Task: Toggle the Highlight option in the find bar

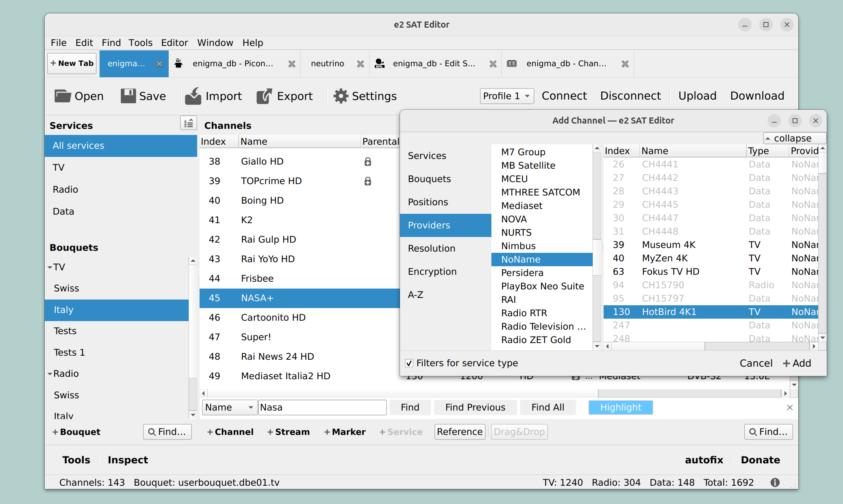Action: pos(620,407)
